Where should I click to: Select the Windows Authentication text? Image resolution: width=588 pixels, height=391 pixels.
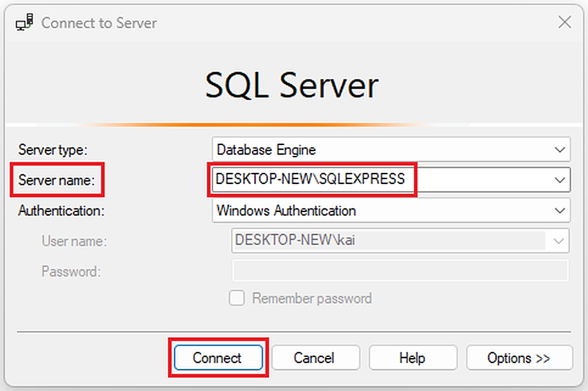point(286,211)
